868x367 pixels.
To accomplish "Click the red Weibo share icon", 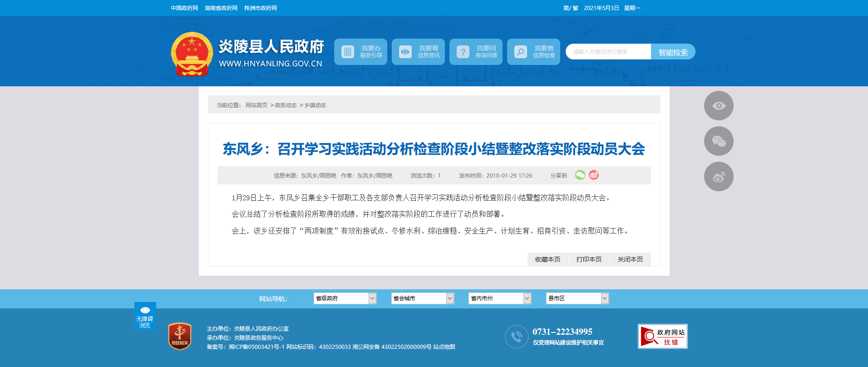I will click(594, 175).
